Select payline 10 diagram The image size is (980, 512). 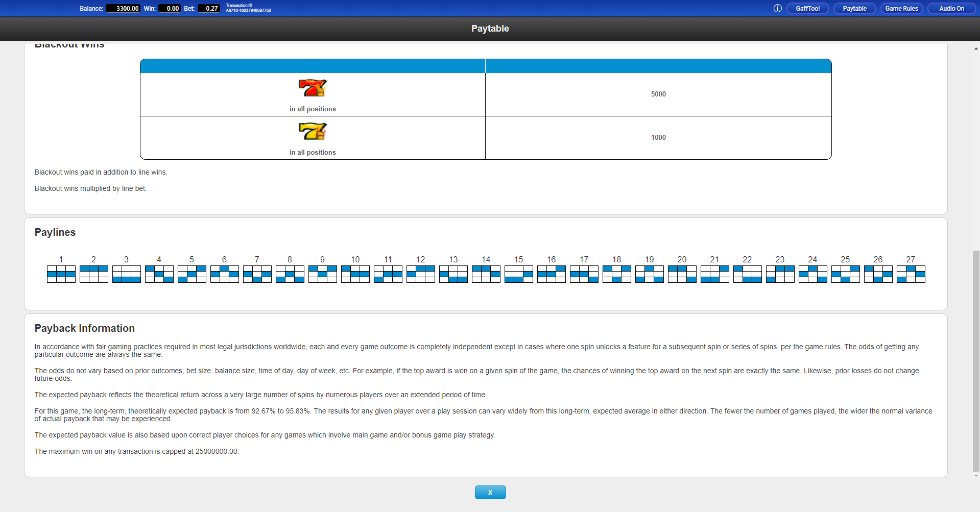[355, 274]
